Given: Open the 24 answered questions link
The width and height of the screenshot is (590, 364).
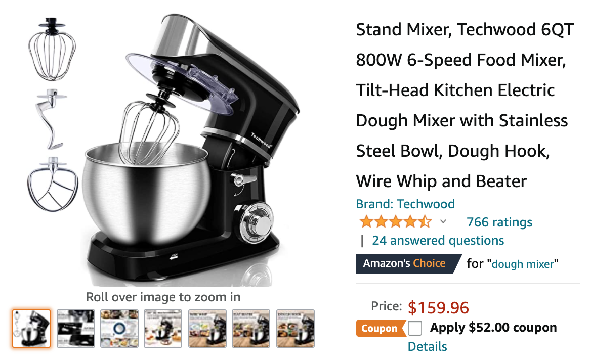Looking at the screenshot, I should click(438, 241).
